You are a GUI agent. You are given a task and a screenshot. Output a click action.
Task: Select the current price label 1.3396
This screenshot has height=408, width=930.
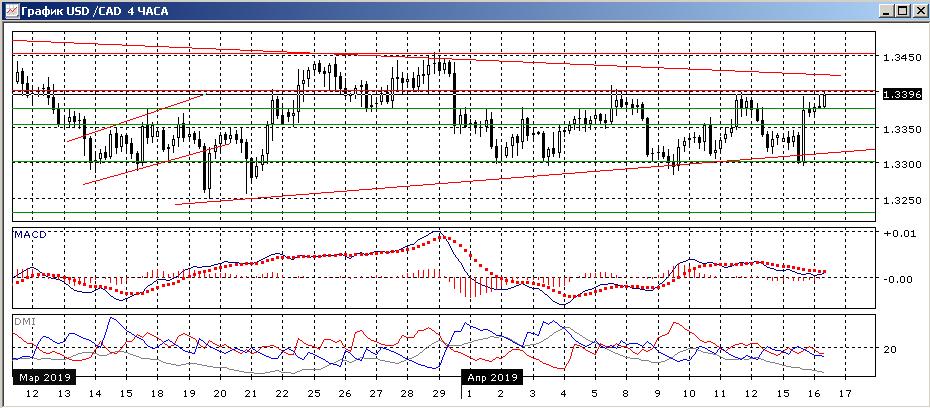pos(901,94)
